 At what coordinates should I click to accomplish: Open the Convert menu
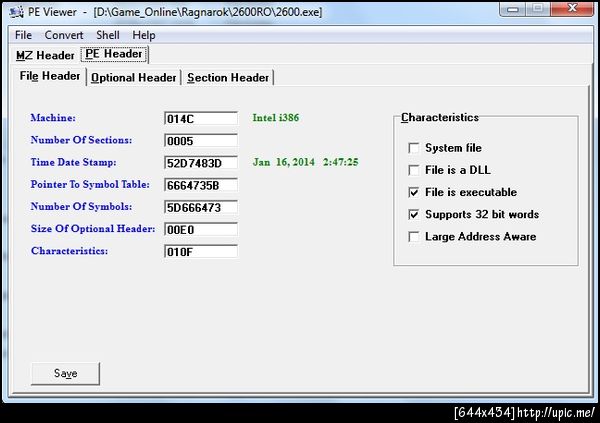point(64,35)
